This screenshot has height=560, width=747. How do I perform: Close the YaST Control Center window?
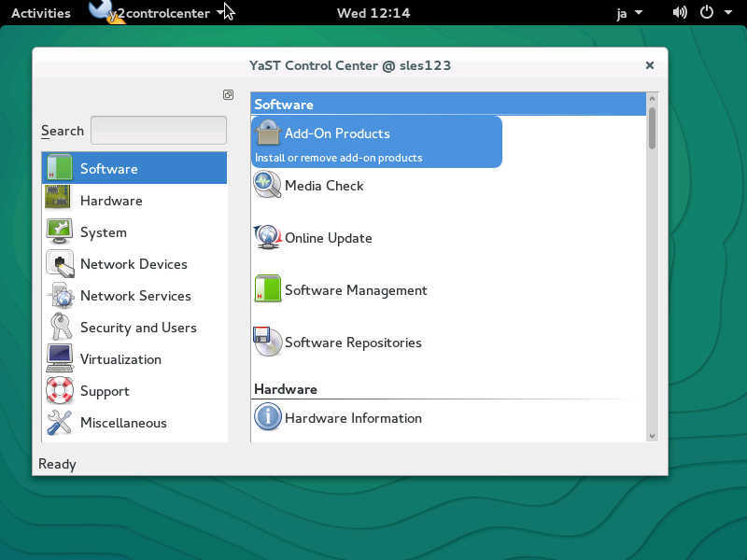tap(649, 65)
